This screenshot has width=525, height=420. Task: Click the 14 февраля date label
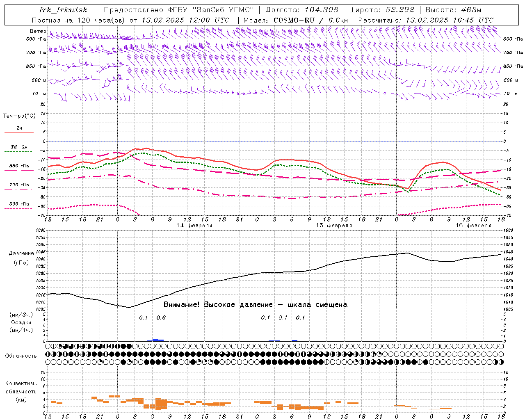194,226
